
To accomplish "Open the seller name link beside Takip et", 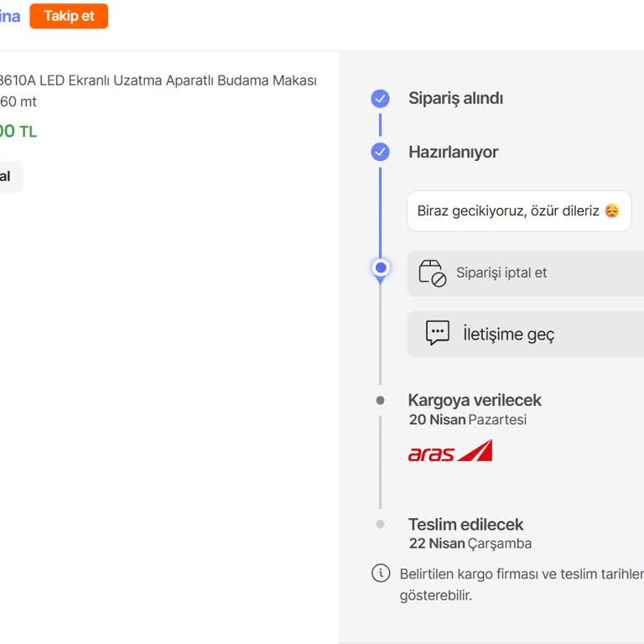I will coord(9,16).
